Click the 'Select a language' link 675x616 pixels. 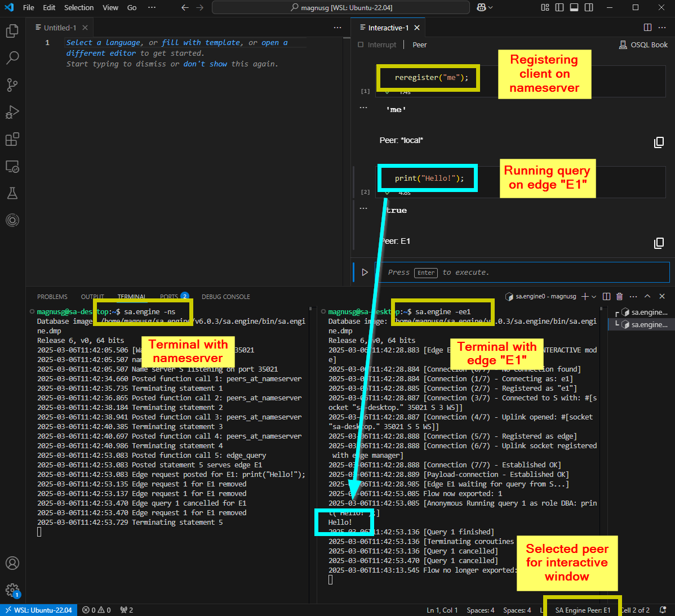click(x=103, y=43)
